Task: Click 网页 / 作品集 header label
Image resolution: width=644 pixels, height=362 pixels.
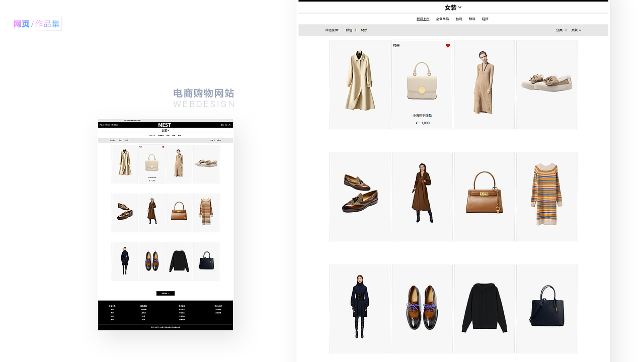Action: point(37,24)
